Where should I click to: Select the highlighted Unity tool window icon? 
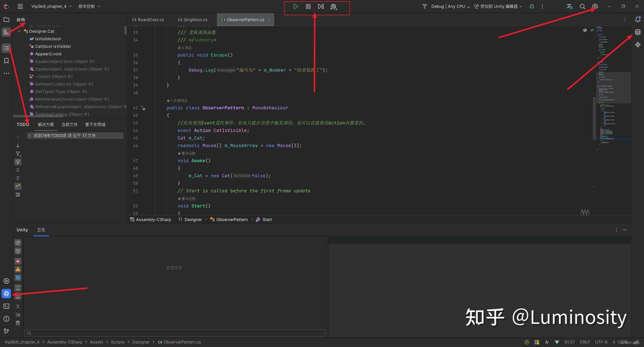click(6, 293)
